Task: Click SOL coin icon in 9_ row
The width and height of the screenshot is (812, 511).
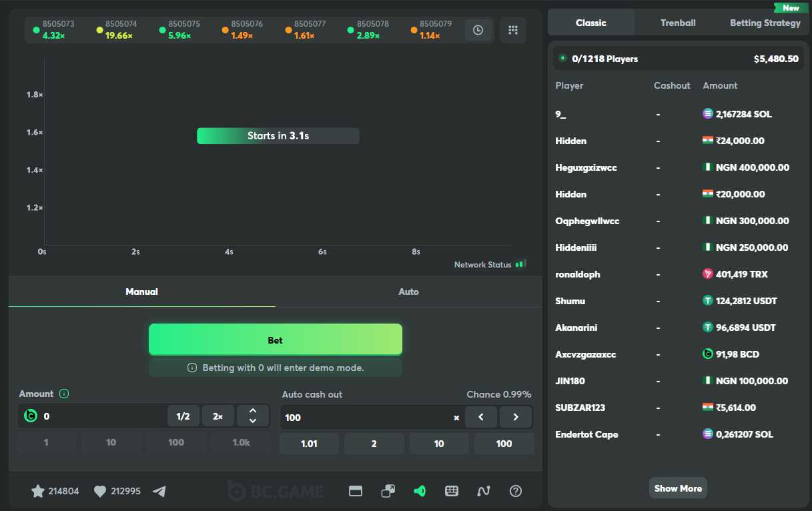Action: tap(708, 114)
